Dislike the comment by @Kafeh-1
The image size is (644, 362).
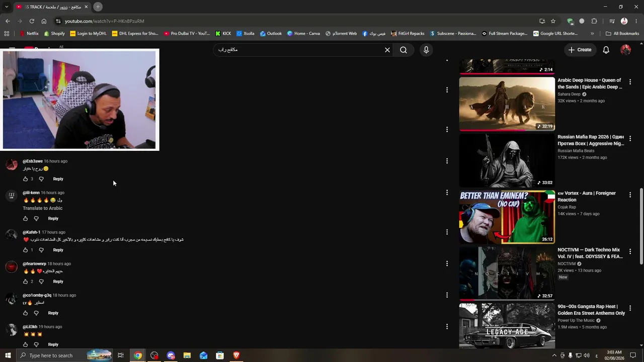point(41,250)
